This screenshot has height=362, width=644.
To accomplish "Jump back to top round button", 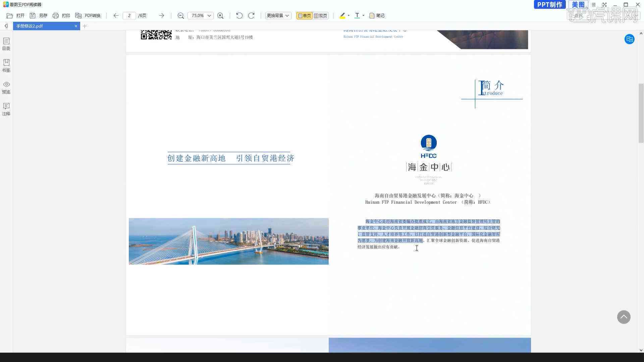I will [x=624, y=317].
